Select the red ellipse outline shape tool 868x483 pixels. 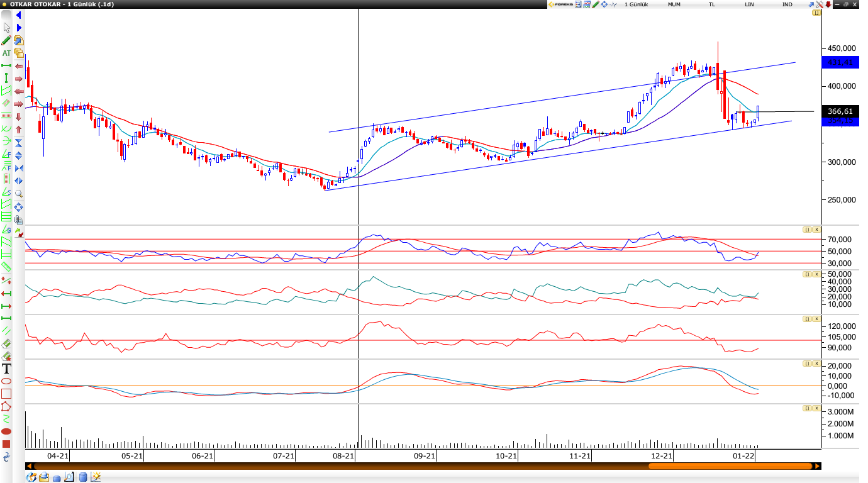coord(6,381)
